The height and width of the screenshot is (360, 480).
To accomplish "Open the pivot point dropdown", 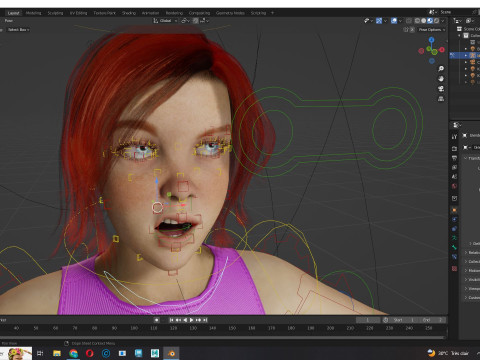I will click(x=185, y=21).
